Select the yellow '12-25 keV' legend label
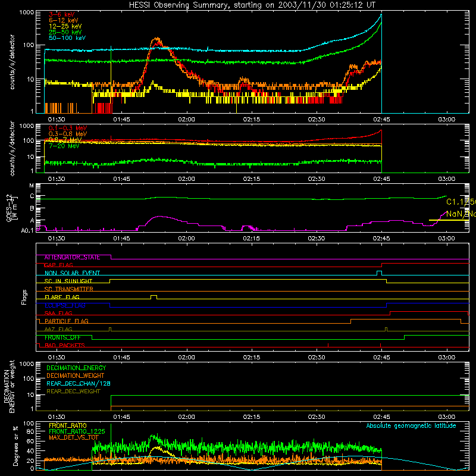Screen dimensions: 476x476 [65, 26]
